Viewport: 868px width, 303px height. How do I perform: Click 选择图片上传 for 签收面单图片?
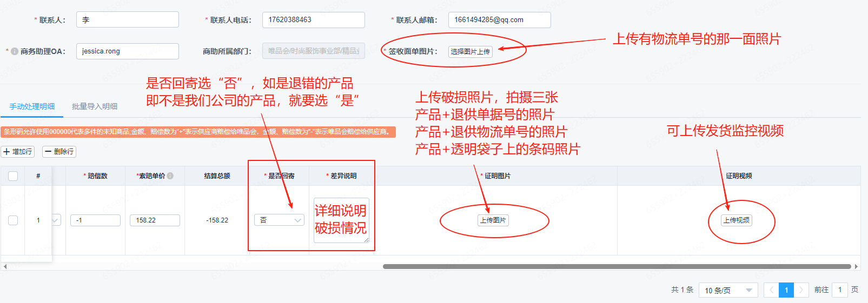tap(470, 51)
